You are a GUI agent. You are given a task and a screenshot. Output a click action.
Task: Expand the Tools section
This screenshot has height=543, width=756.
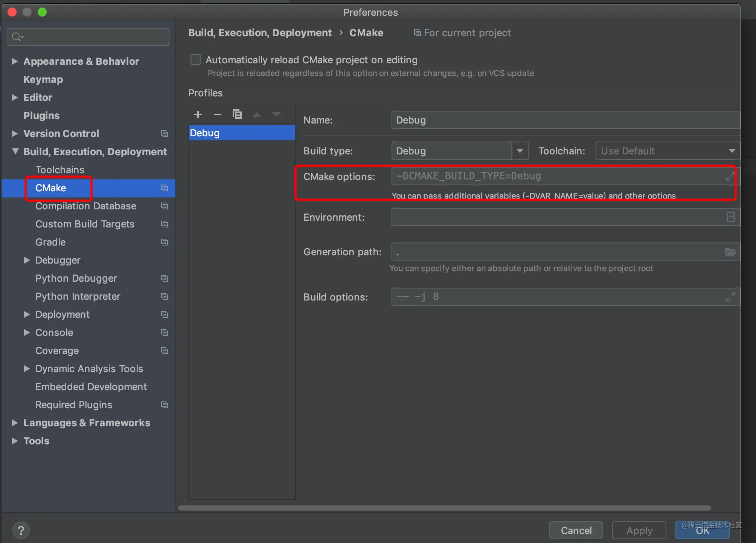click(x=15, y=441)
